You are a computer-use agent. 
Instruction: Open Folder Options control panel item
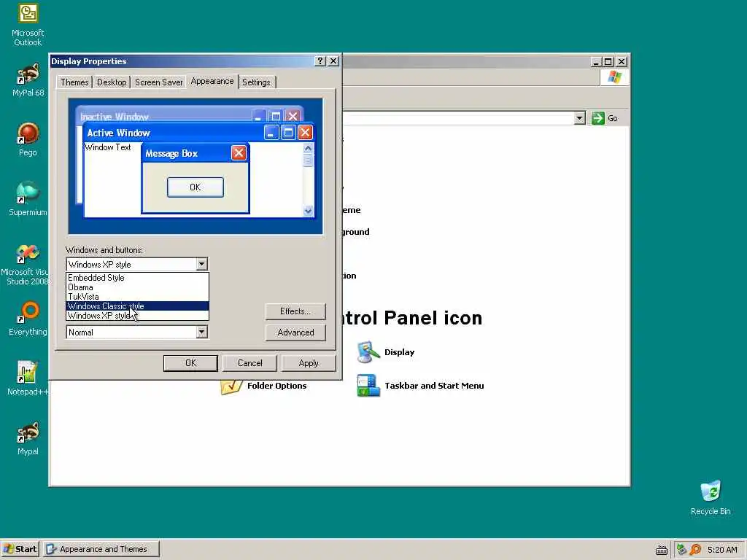[x=264, y=386]
